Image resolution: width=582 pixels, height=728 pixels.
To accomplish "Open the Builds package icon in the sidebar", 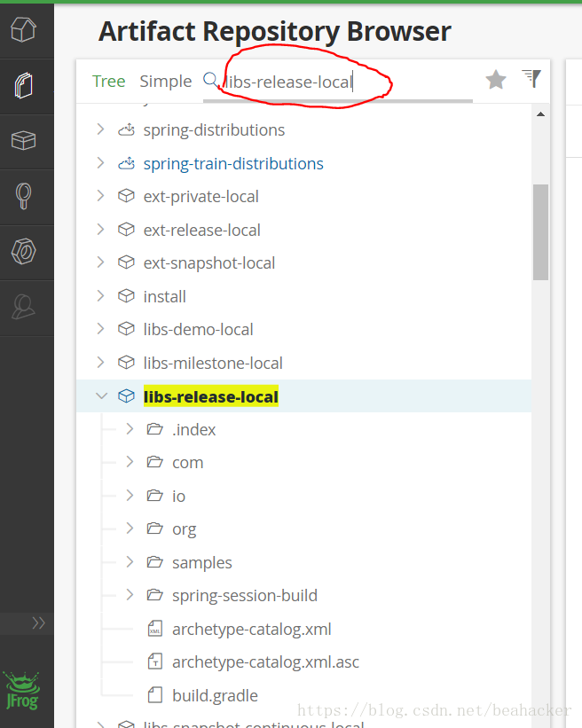I will pos(23,140).
